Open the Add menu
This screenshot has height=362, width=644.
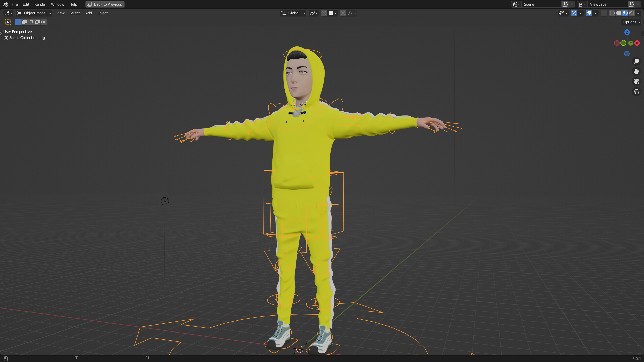coord(88,13)
